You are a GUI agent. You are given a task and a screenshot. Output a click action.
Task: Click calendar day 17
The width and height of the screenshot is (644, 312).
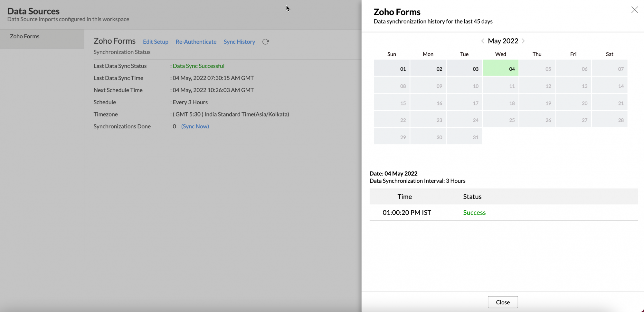pyautogui.click(x=464, y=102)
